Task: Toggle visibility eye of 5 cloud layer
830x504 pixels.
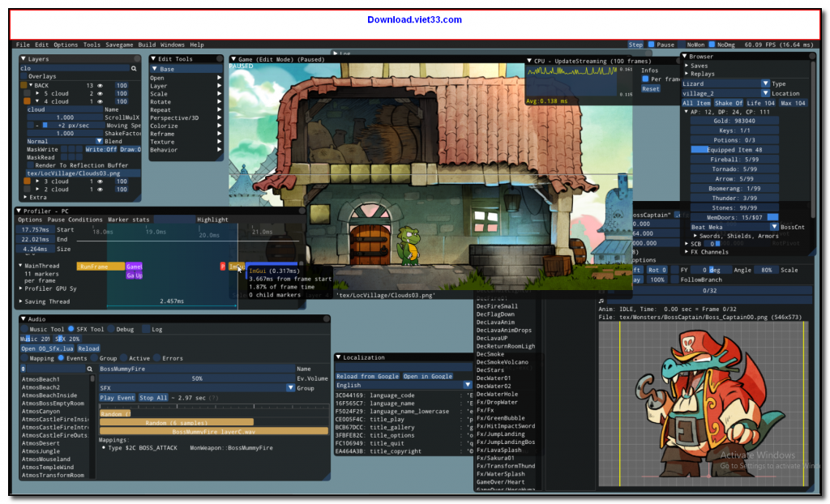Action: click(100, 93)
